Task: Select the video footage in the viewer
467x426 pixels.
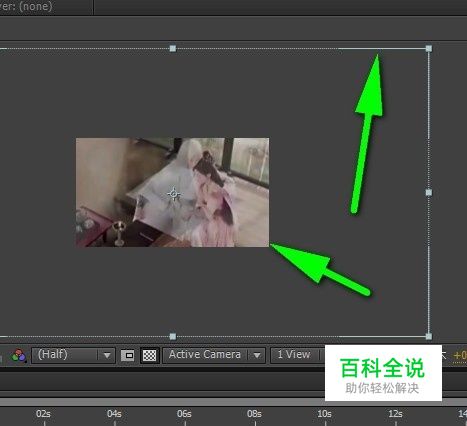Action: point(172,192)
